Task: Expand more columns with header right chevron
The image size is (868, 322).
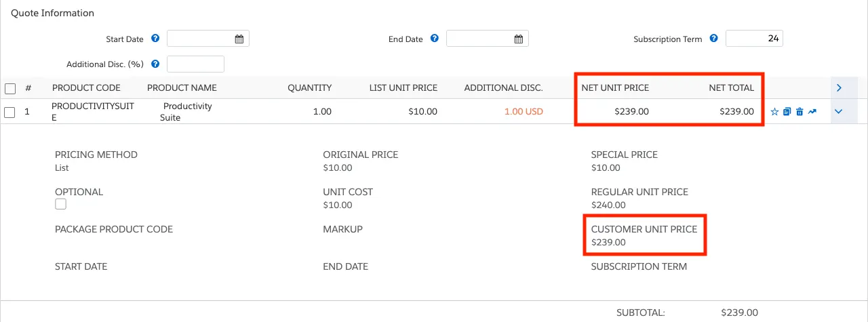Action: [839, 87]
